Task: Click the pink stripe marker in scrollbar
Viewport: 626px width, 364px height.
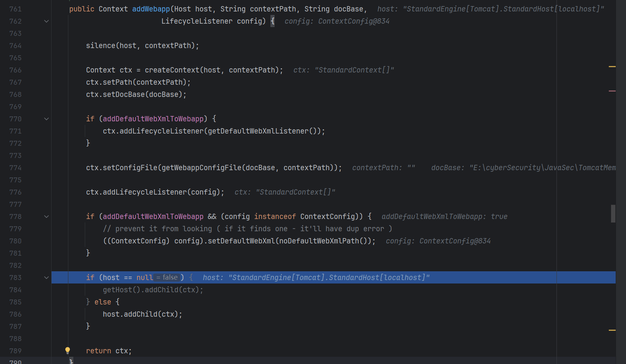Action: (x=612, y=91)
